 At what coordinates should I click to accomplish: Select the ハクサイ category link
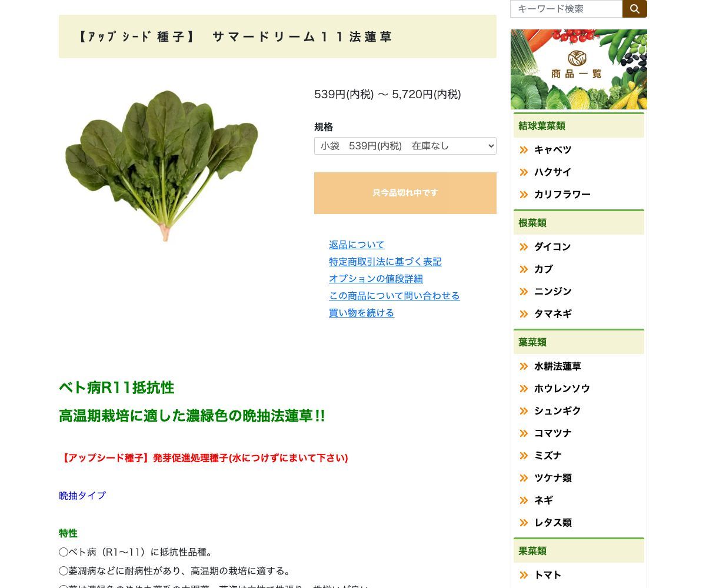[x=552, y=172]
